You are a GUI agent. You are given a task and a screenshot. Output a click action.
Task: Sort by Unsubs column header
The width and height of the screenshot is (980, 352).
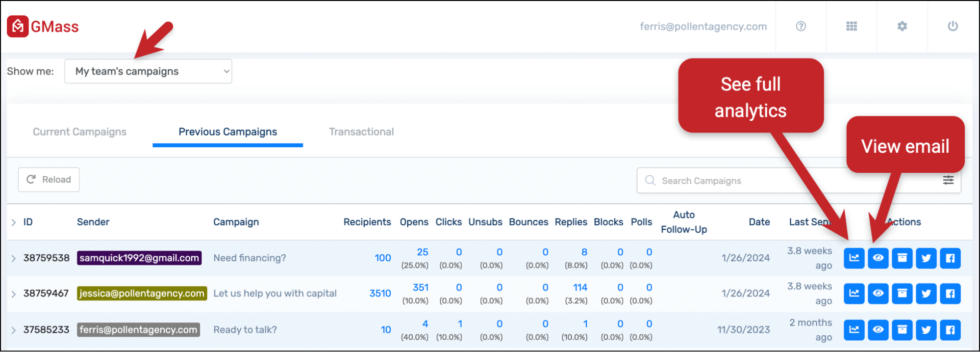(x=485, y=222)
